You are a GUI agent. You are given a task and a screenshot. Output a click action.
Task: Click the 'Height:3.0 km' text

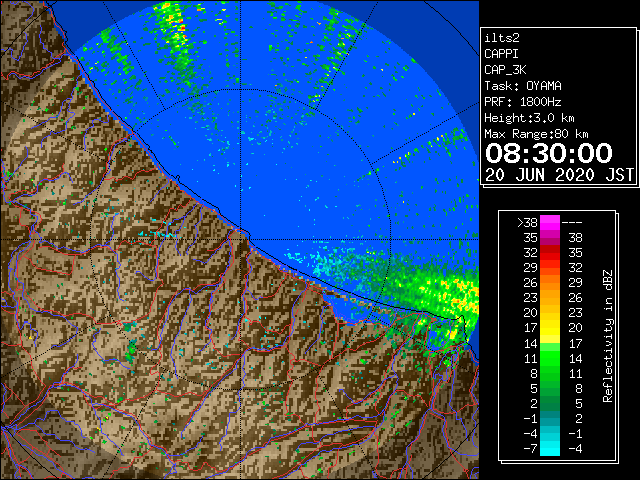pos(529,118)
